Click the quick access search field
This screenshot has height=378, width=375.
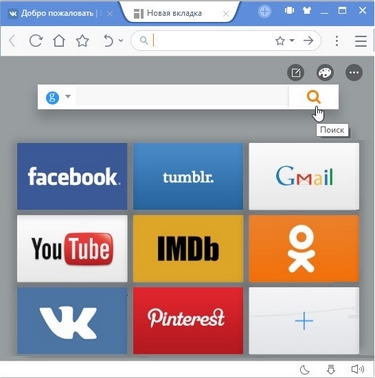click(182, 97)
